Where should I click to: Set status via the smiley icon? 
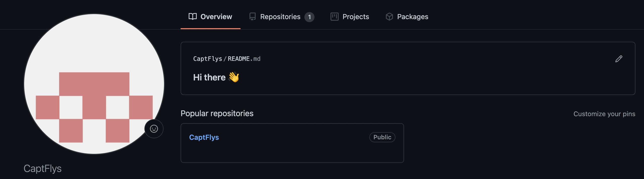(154, 129)
